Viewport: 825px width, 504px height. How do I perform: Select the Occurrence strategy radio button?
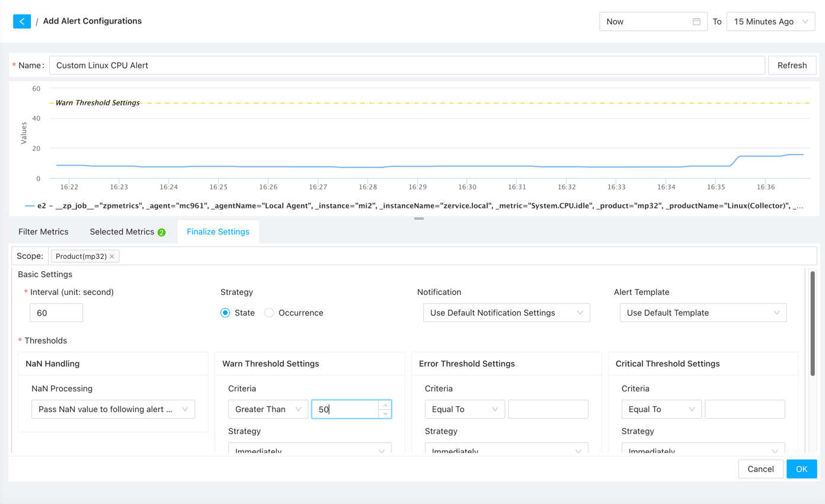(269, 313)
